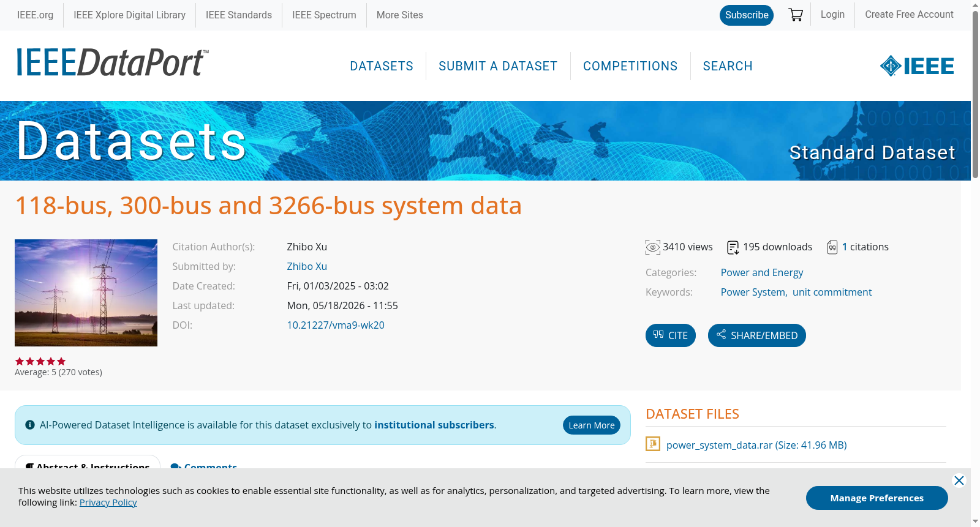The width and height of the screenshot is (980, 527).
Task: Click the Subscribe button
Action: click(x=747, y=15)
